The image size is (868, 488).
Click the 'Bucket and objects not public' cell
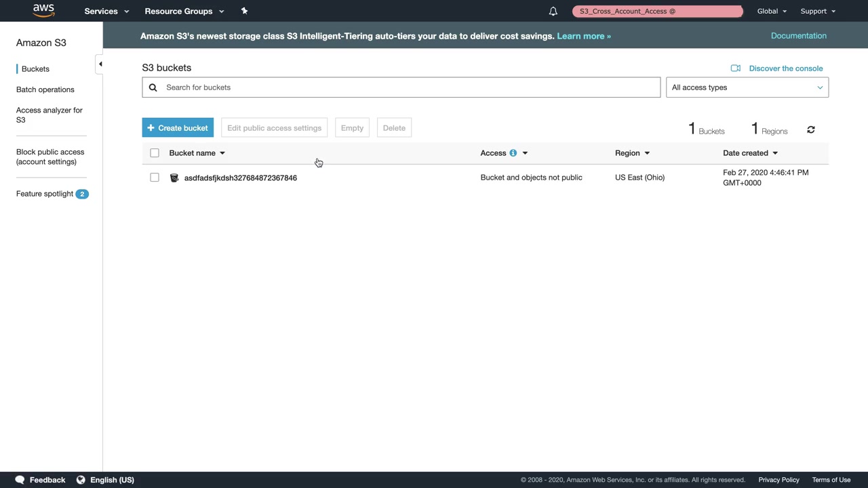[532, 178]
